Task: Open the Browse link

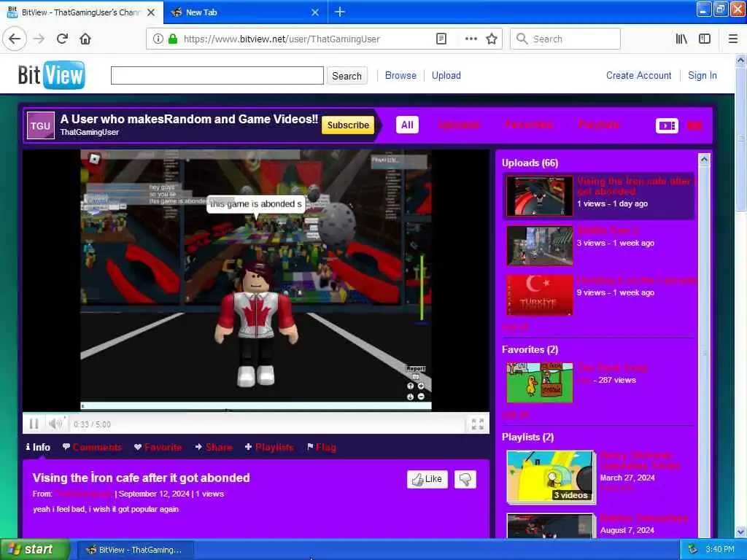Action: point(400,75)
